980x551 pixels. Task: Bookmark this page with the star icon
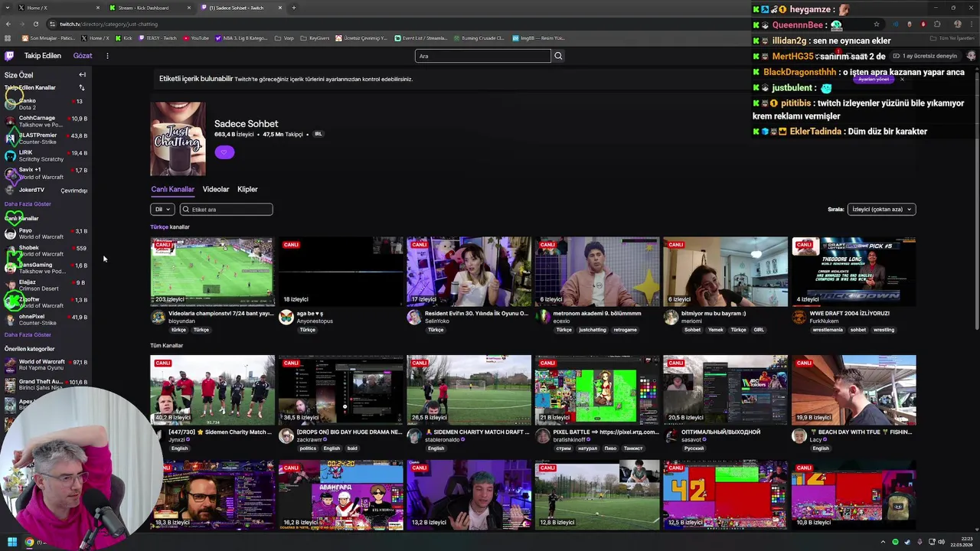[877, 24]
